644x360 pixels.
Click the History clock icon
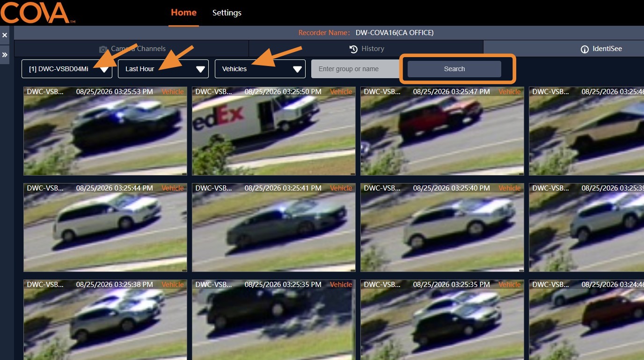point(353,49)
